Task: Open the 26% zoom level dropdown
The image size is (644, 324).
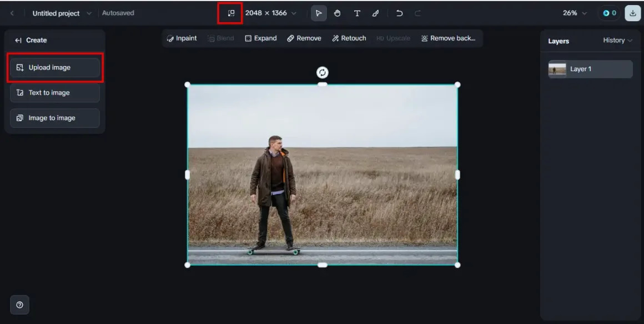Action: point(575,13)
